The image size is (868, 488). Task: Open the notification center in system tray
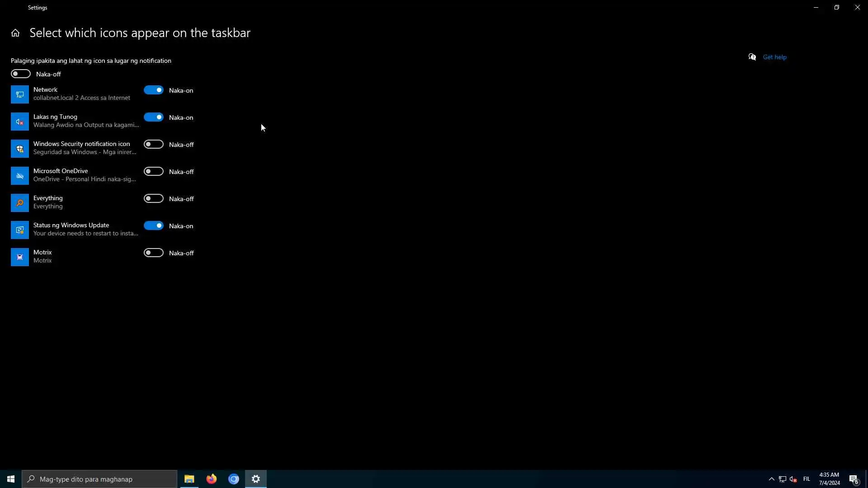tap(854, 479)
